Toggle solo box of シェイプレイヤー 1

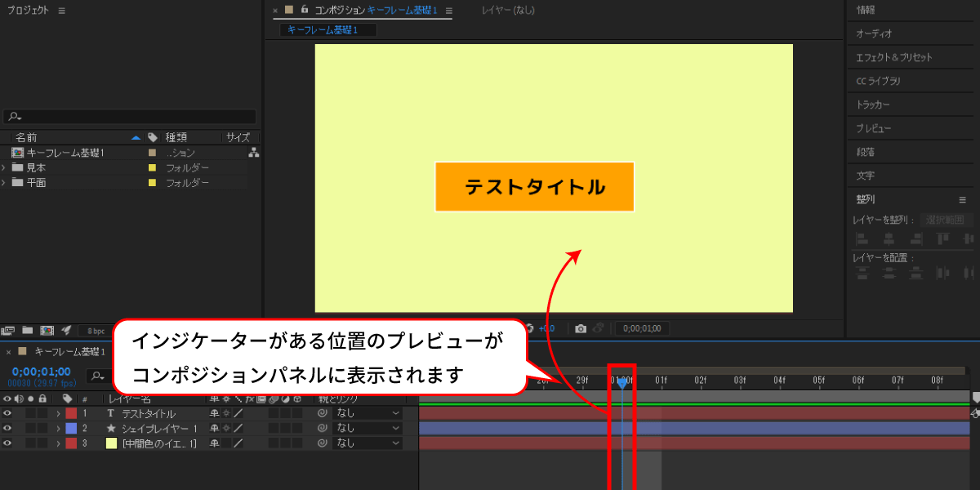(30, 428)
